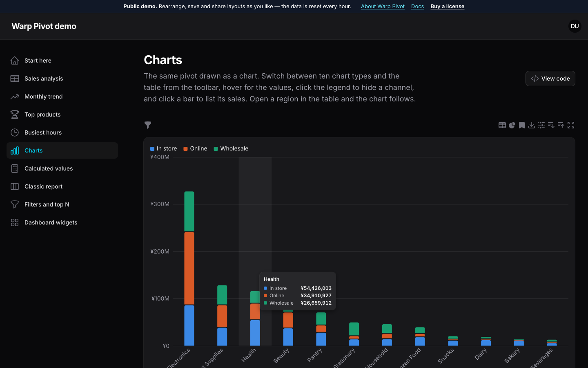
Task: Click the Beauty axis label
Action: 281,355
